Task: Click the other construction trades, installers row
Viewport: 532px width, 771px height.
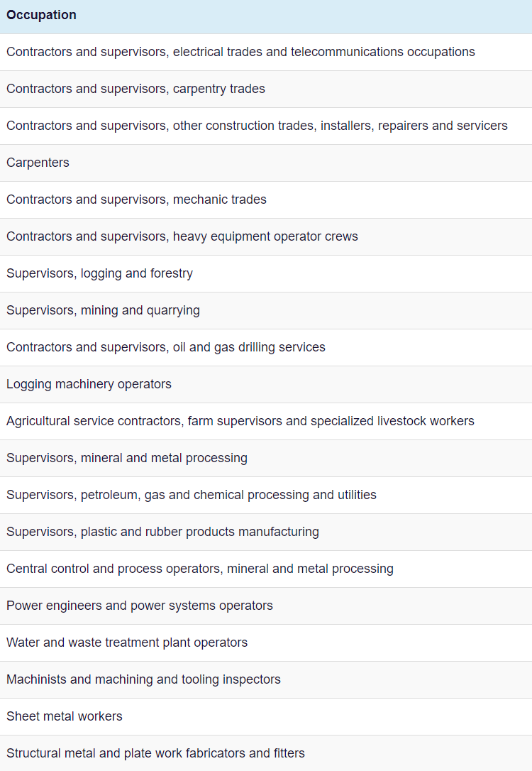Action: tap(266, 126)
